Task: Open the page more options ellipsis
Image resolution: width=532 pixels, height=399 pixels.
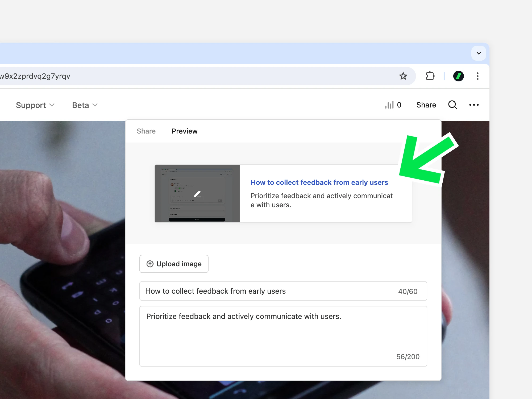Action: 474,105
